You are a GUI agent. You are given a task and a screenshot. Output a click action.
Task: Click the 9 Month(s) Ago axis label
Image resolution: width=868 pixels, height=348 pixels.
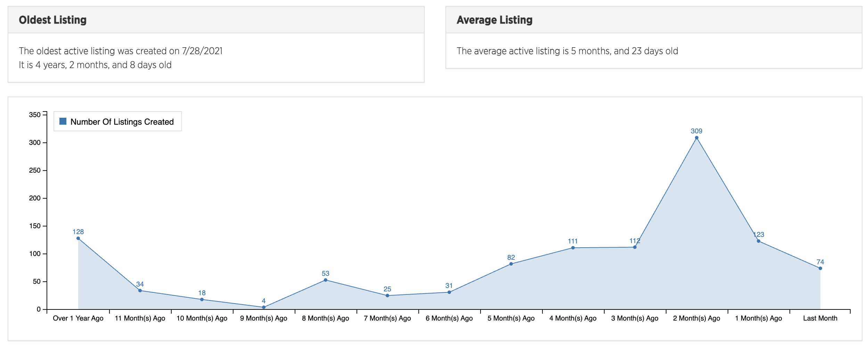pos(264,318)
